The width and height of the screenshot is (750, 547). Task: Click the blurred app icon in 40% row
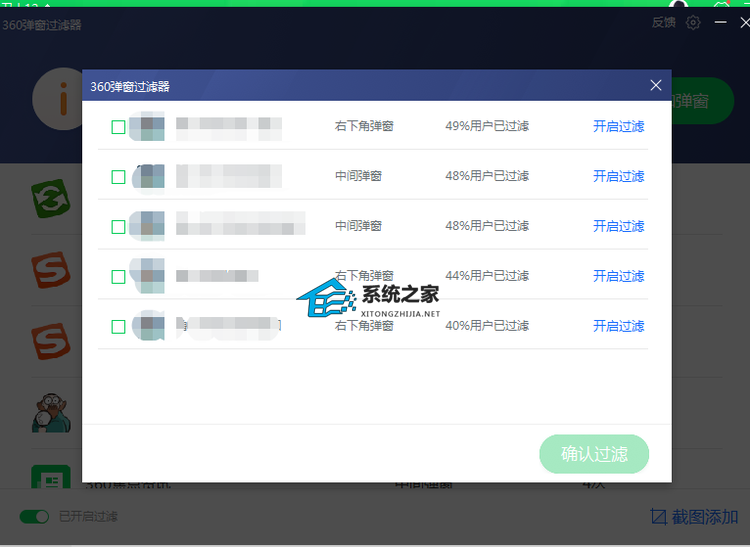(148, 325)
